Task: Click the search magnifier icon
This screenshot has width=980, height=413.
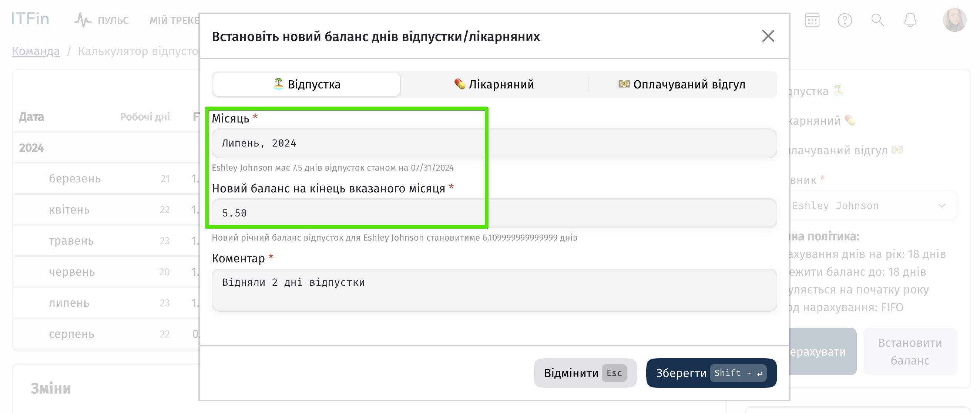Action: coord(877,20)
